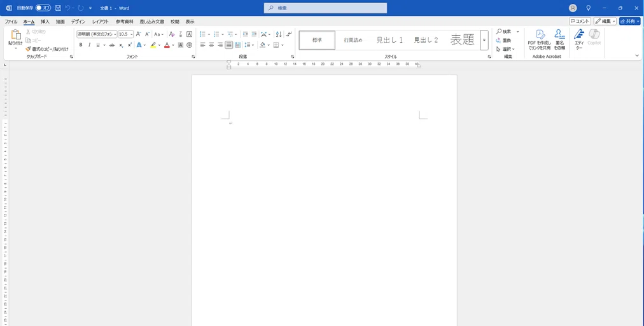Center align the text
The width and height of the screenshot is (644, 326).
click(x=211, y=45)
